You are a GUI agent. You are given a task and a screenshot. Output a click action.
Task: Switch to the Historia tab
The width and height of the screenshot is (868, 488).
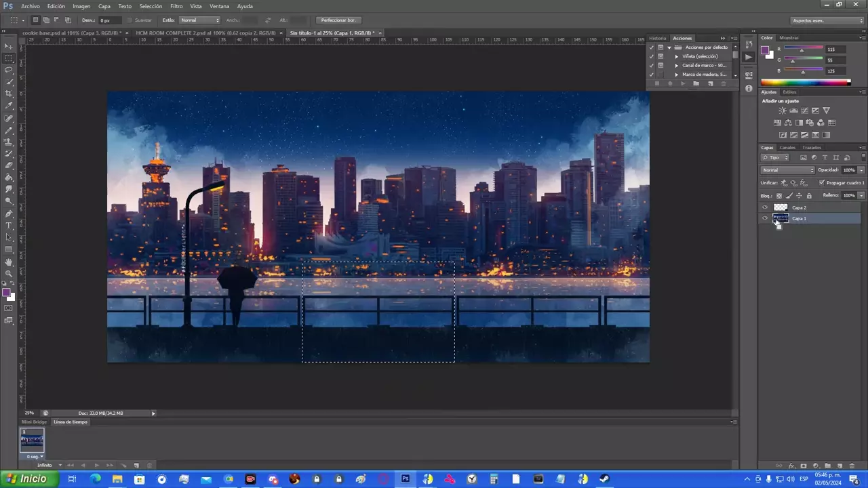tap(658, 38)
